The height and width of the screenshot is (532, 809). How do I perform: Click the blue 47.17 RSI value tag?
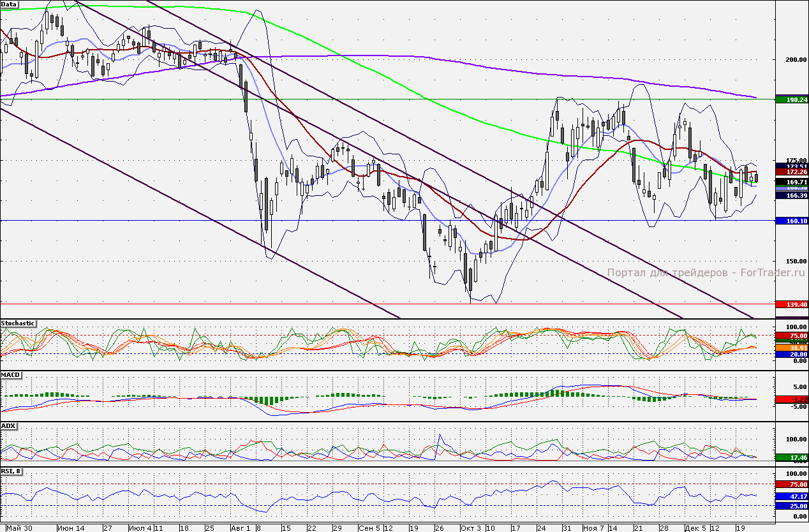click(x=790, y=496)
